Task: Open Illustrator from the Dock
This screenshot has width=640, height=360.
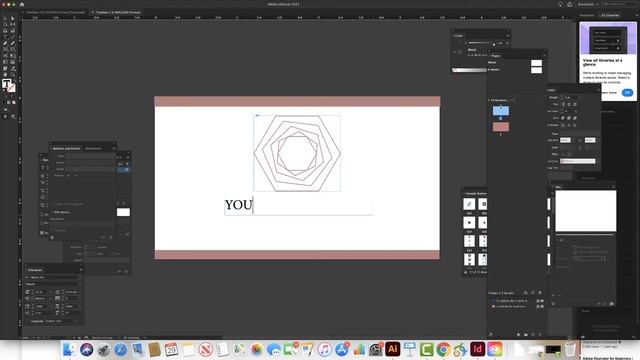Action: pos(393,349)
